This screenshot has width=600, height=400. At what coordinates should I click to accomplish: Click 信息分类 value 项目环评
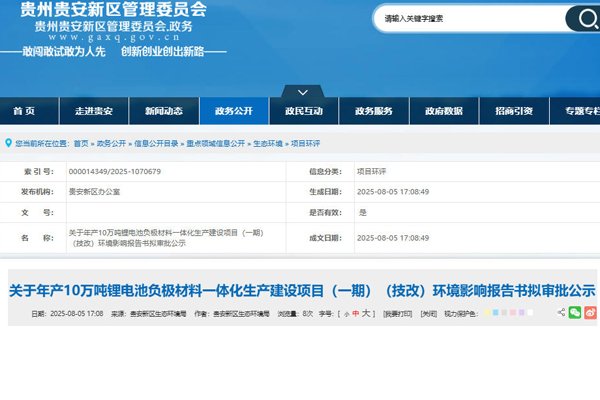point(372,171)
